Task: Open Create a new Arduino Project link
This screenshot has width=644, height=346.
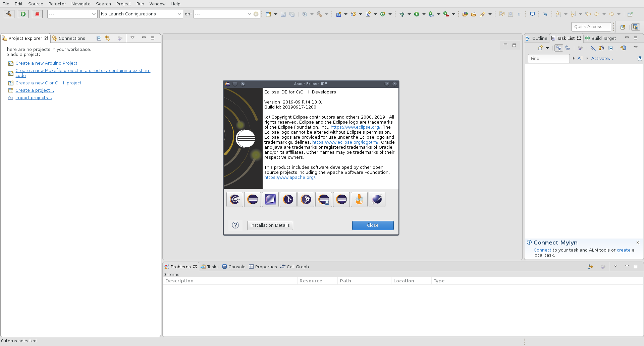Action: 46,63
